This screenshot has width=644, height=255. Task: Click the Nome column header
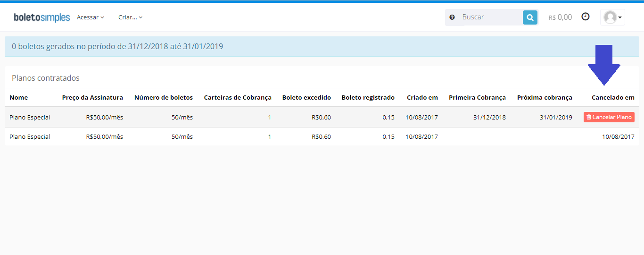(19, 98)
